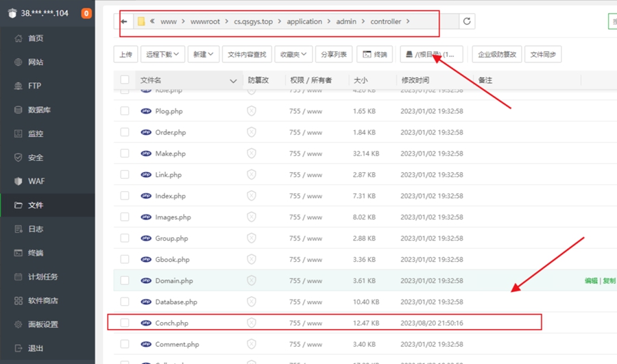Image resolution: width=617 pixels, height=364 pixels.
Task: Click the anti-tamper shield icon for Make.php
Action: [252, 154]
